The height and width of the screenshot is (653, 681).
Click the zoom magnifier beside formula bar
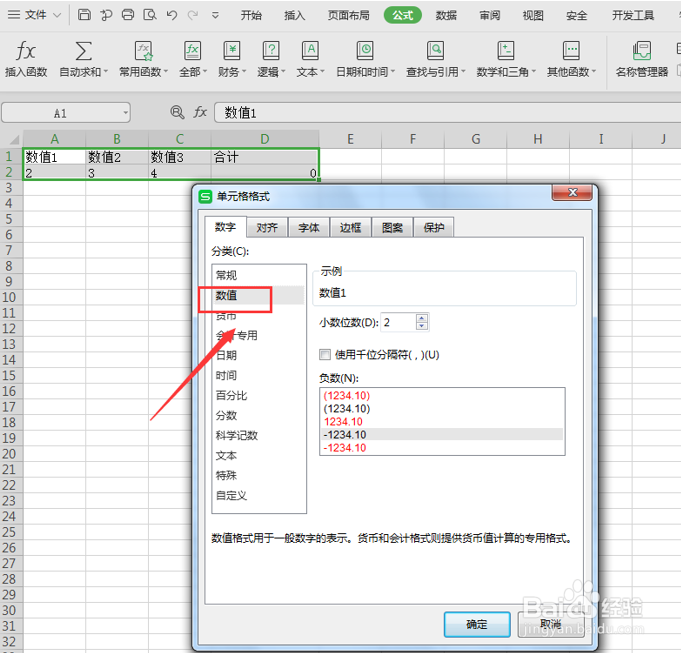click(x=177, y=112)
